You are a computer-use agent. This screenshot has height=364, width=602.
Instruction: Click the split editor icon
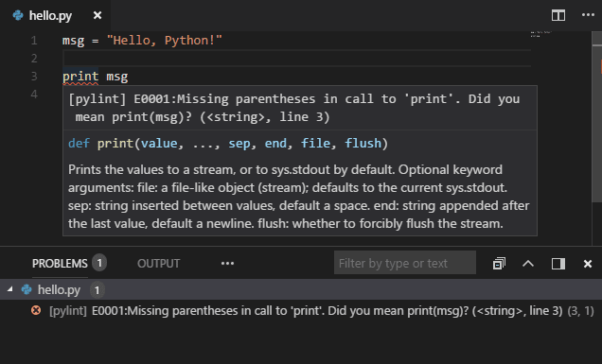(558, 15)
